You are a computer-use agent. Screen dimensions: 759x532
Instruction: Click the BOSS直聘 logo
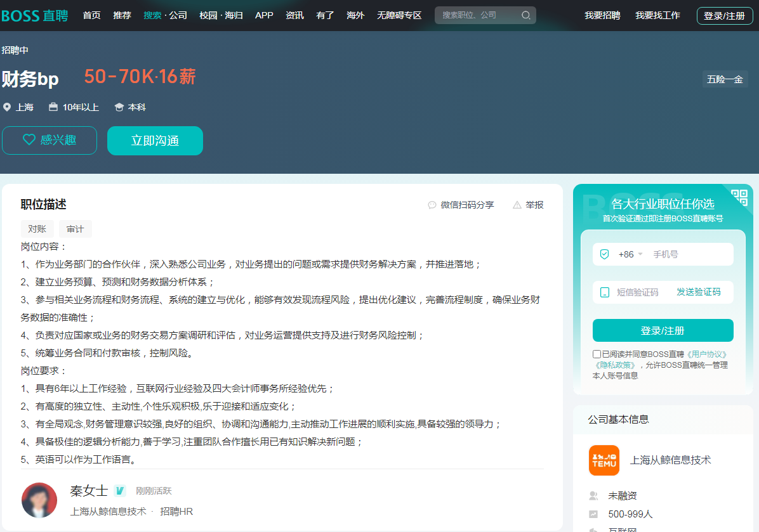pyautogui.click(x=35, y=15)
